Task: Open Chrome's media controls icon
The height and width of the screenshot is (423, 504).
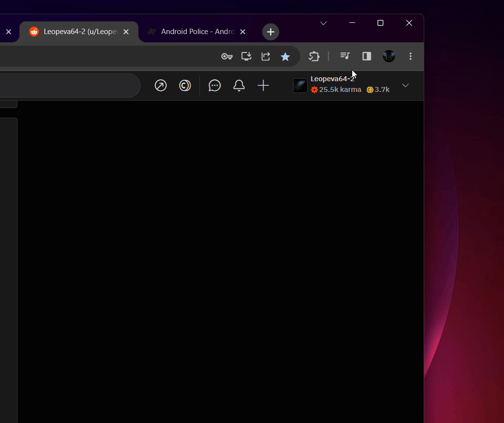Action: coord(345,56)
